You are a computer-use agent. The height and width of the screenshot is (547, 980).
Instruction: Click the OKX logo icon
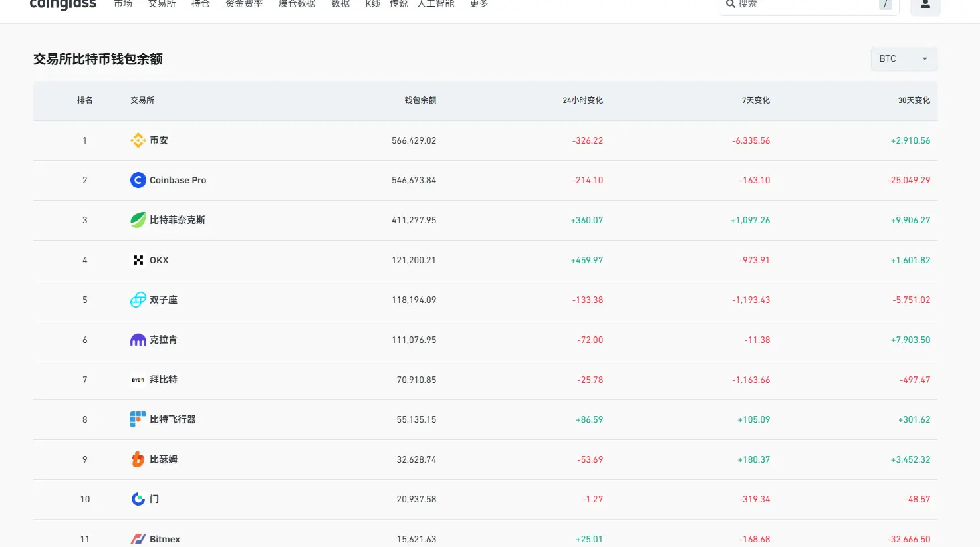138,260
